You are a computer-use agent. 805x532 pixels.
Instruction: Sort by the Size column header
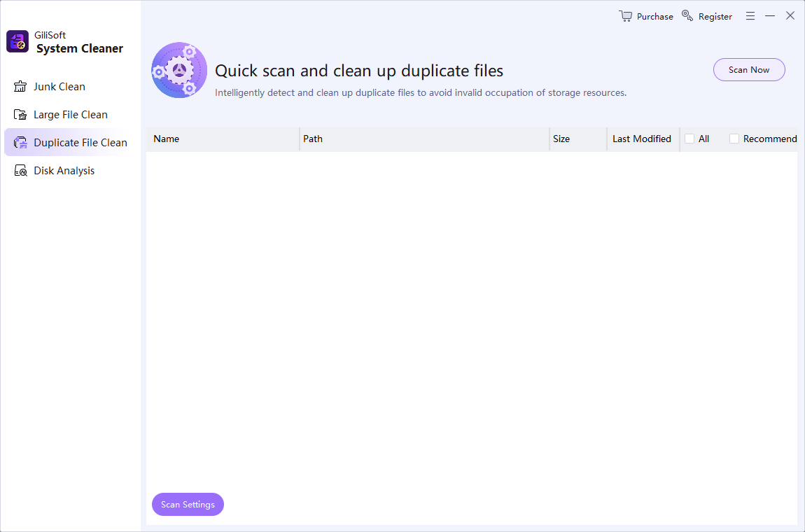pyautogui.click(x=578, y=139)
